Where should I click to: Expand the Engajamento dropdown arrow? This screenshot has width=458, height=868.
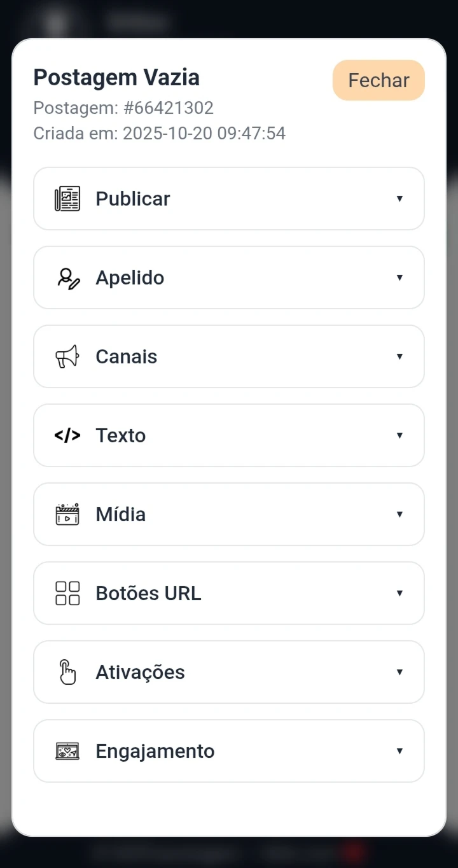399,751
